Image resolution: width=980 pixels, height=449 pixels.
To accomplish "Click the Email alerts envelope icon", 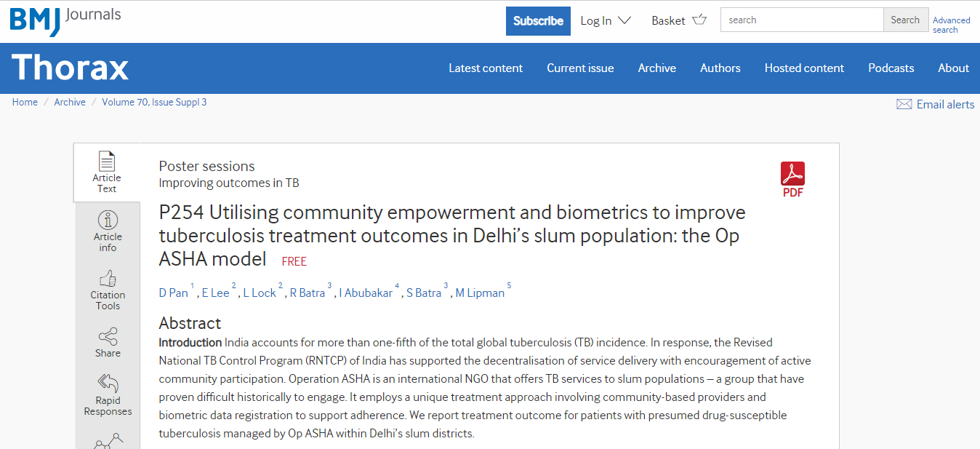I will coord(904,105).
